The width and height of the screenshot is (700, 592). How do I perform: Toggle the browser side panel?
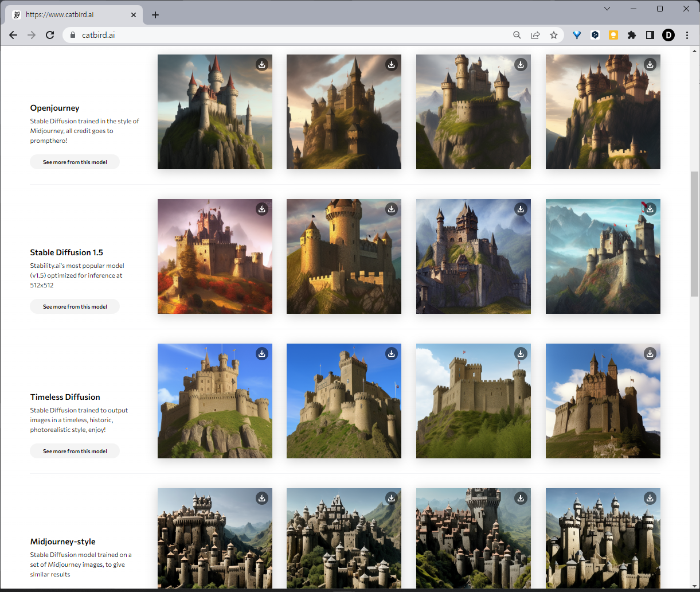[650, 35]
